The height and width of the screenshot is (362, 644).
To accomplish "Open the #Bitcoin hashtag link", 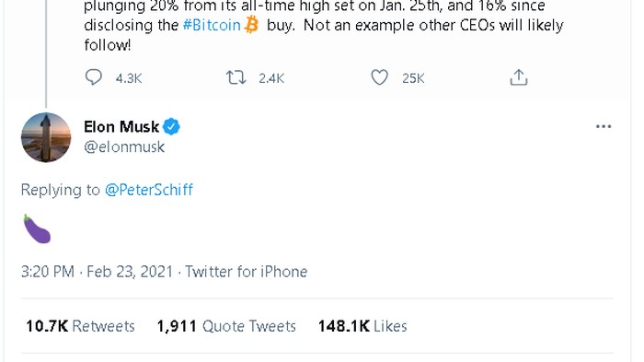I will pyautogui.click(x=212, y=25).
